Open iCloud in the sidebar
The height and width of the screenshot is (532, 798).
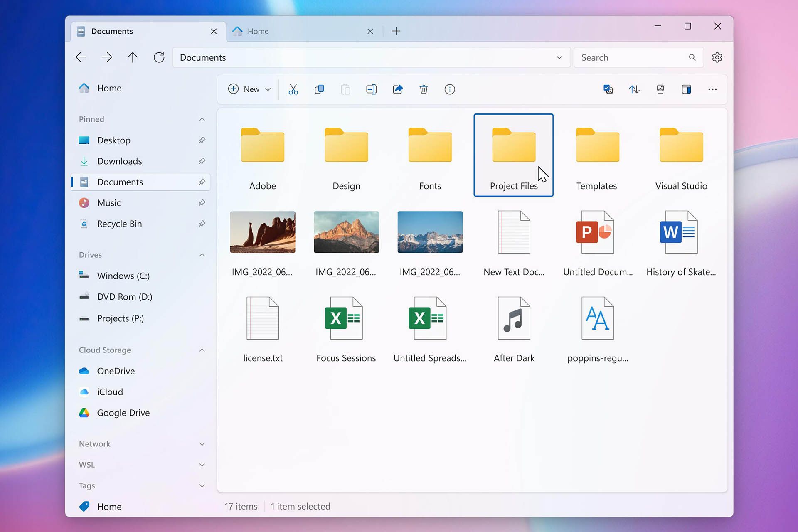point(140,392)
